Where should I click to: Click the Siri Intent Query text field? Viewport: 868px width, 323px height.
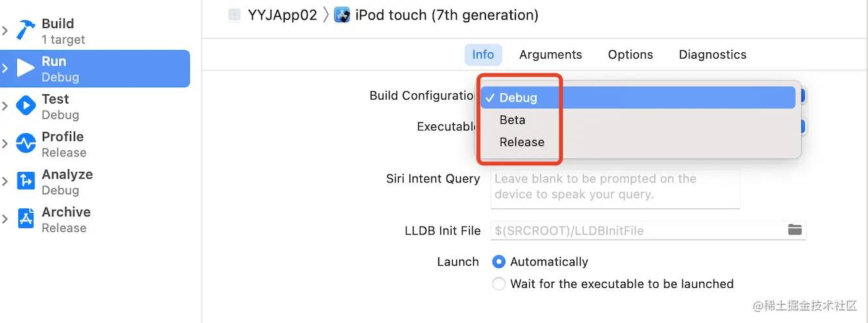[615, 189]
